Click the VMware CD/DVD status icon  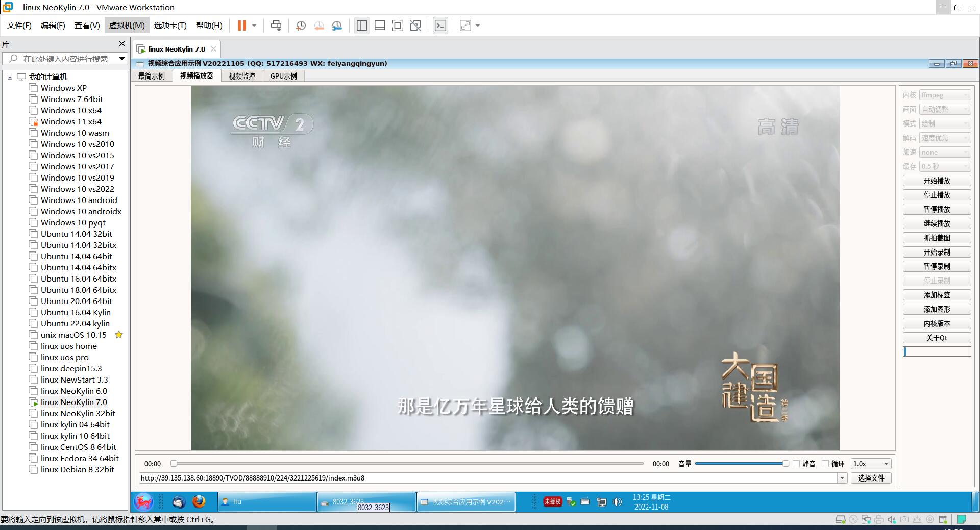click(853, 520)
